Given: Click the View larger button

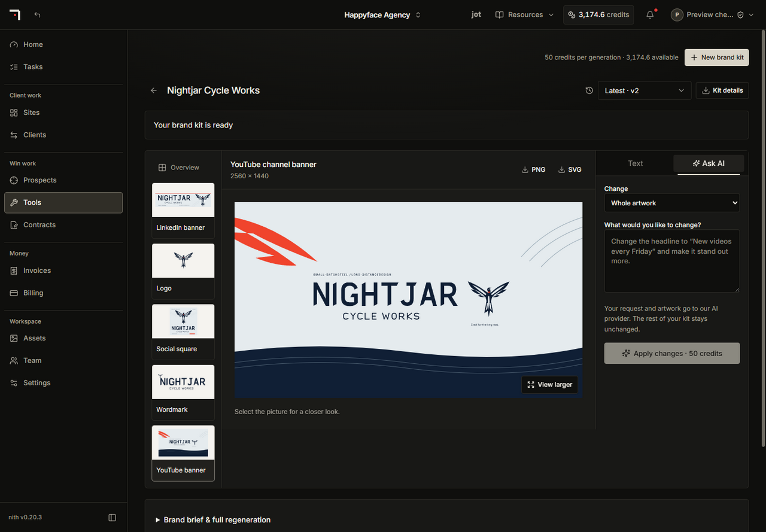Looking at the screenshot, I should click(x=550, y=384).
